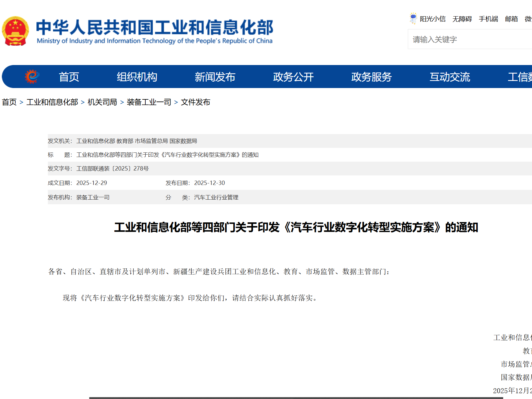Viewport: 532px width, 399px height.
Task: Select 组织机构 in navigation
Action: tap(137, 77)
